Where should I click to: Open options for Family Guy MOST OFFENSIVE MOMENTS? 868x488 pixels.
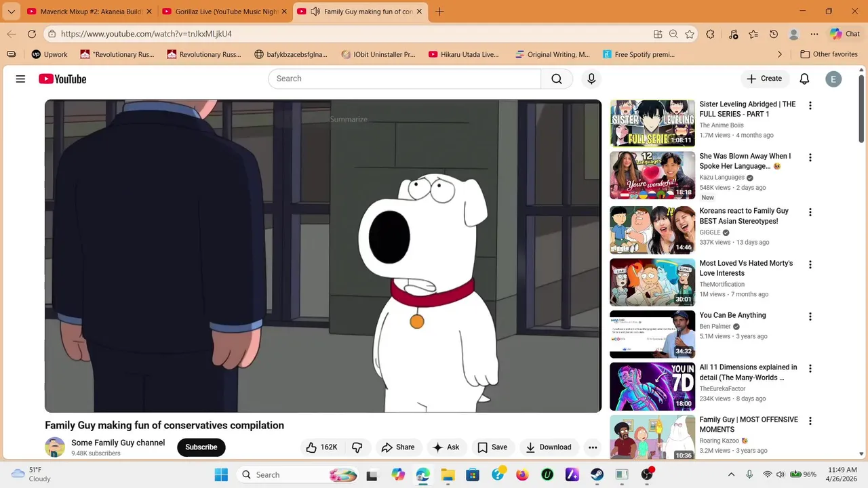click(x=810, y=421)
